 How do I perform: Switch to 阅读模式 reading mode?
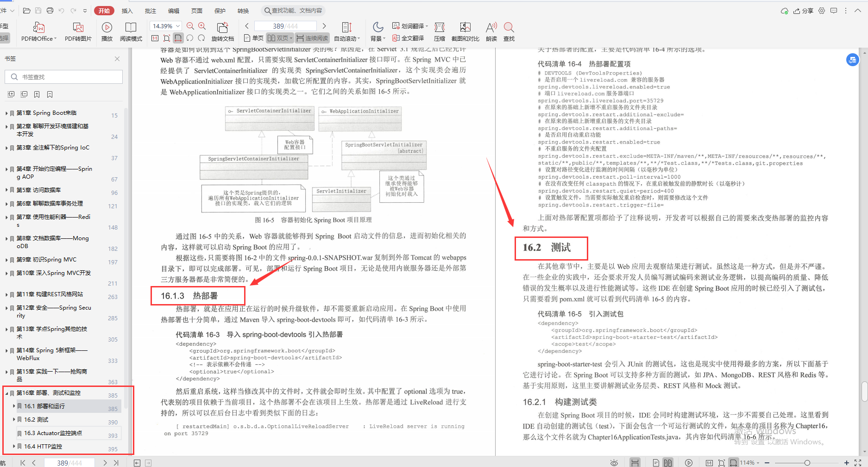(131, 32)
